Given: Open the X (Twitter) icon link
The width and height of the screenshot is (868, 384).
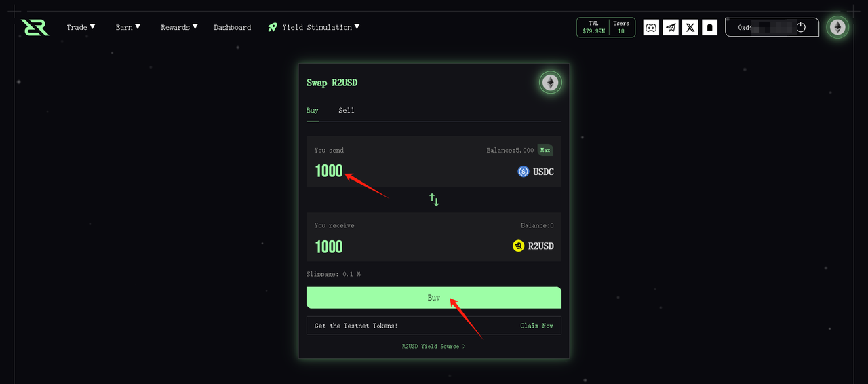Looking at the screenshot, I should pos(690,27).
